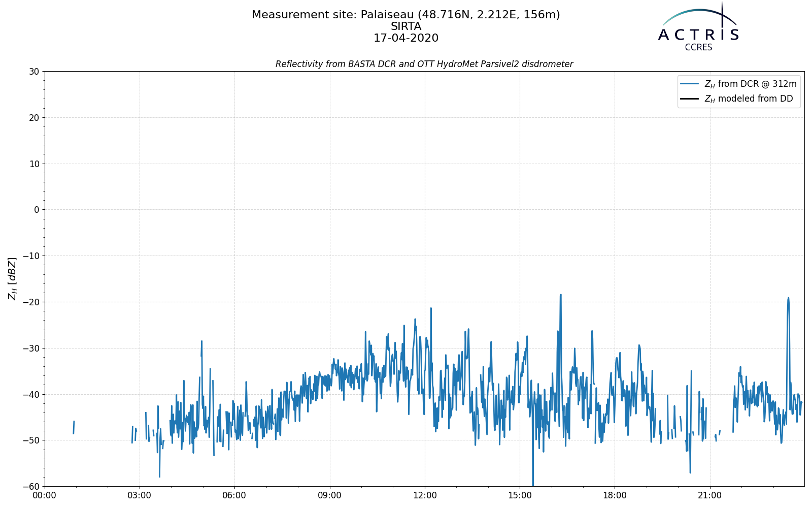Click the measurement site Palaiseau title text
Screen dimensions: 812x508
pyautogui.click(x=406, y=15)
